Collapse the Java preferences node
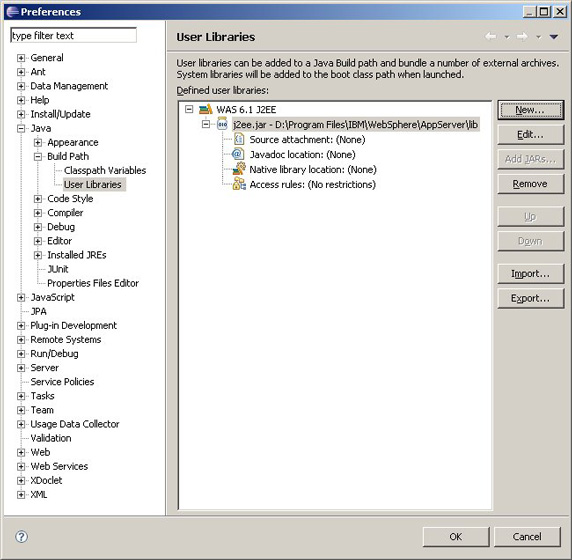This screenshot has height=560, width=572. [x=21, y=128]
